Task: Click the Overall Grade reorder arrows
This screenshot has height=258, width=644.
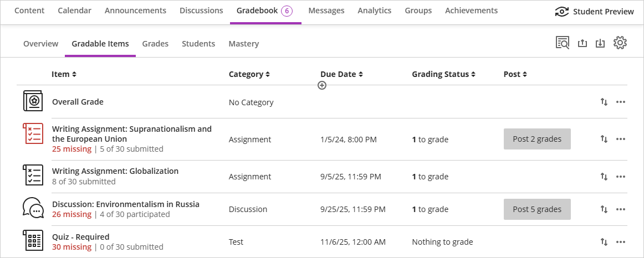Action: (604, 102)
